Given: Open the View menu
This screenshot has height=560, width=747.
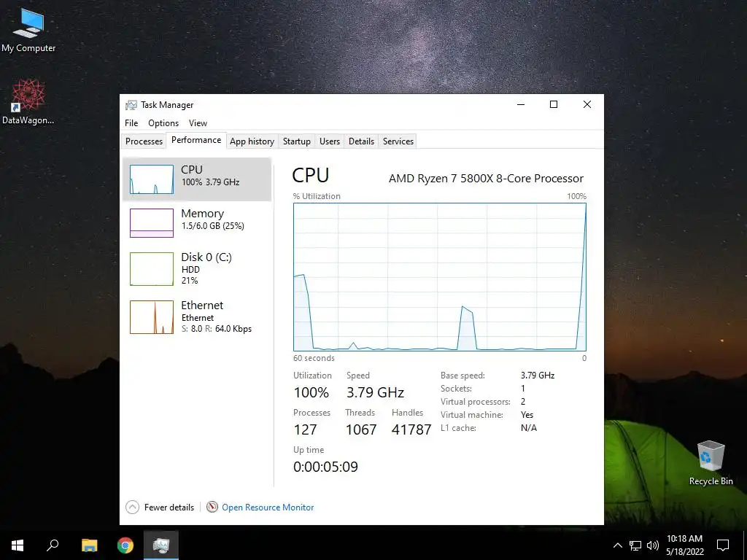Looking at the screenshot, I should (x=198, y=122).
